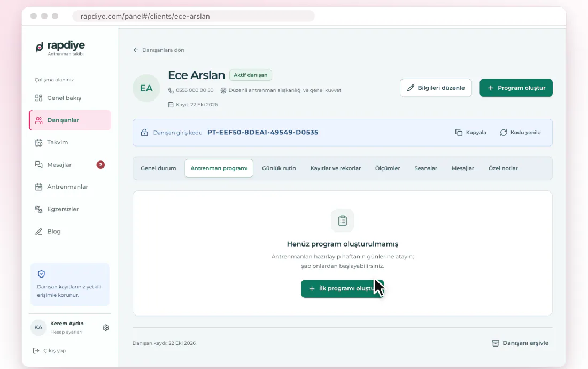This screenshot has width=588, height=369.
Task: Open the Takvim calendar icon
Action: point(38,142)
